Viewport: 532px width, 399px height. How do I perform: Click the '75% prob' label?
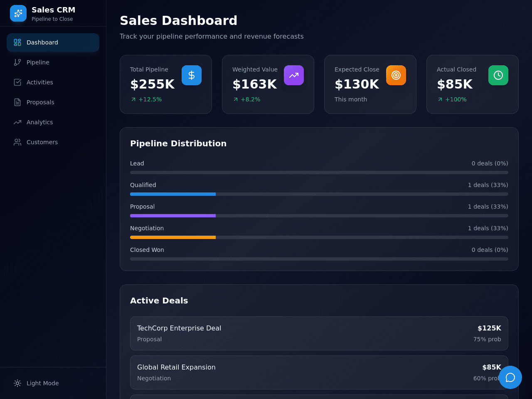coord(487,339)
